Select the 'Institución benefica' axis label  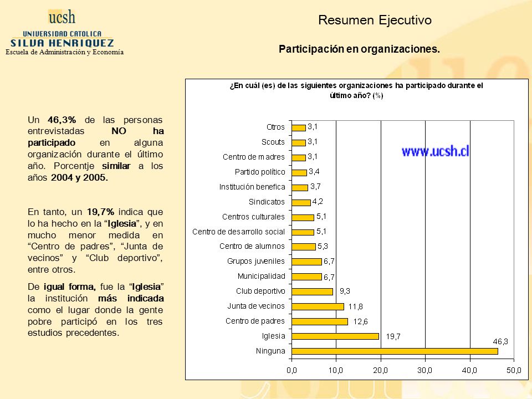[252, 187]
